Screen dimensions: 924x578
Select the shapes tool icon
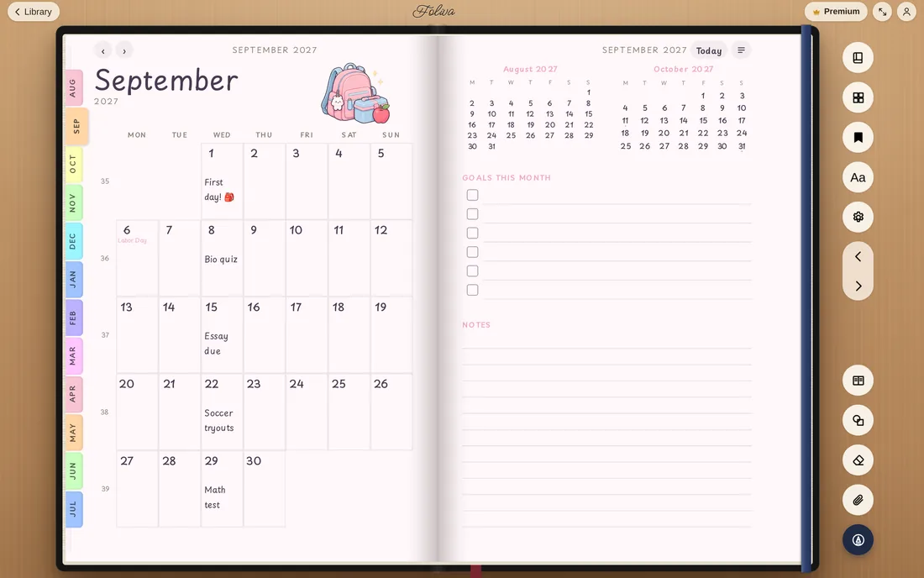tap(858, 421)
